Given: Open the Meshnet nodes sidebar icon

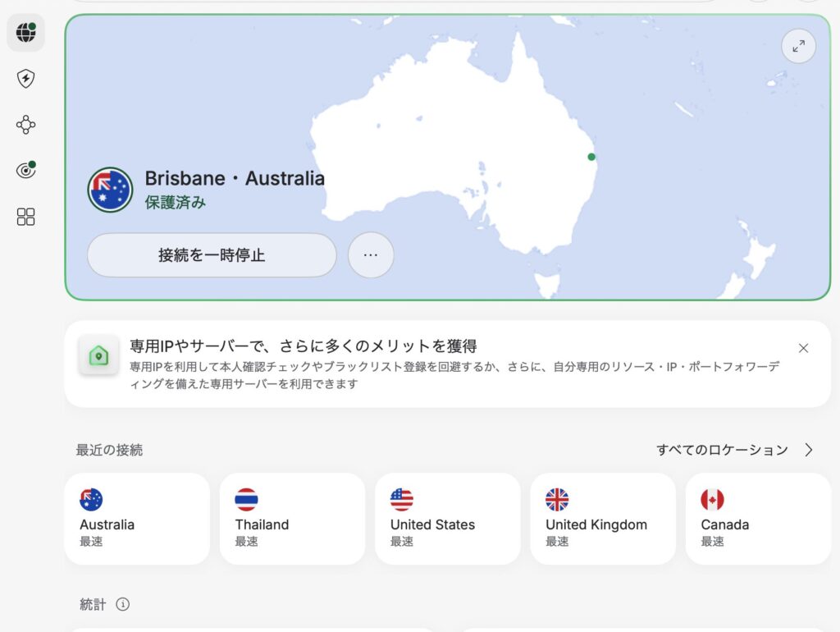Looking at the screenshot, I should (25, 125).
